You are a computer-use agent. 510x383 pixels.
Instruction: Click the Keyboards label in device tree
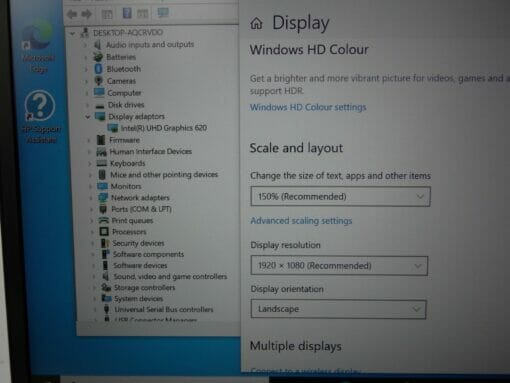click(128, 163)
